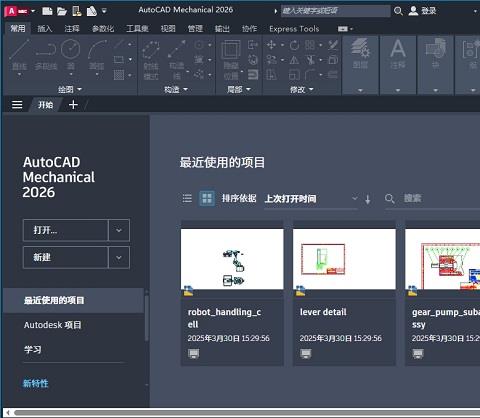The image size is (480, 418).
Task: Open the Annotation (注释) panel big A icon
Action: click(398, 48)
